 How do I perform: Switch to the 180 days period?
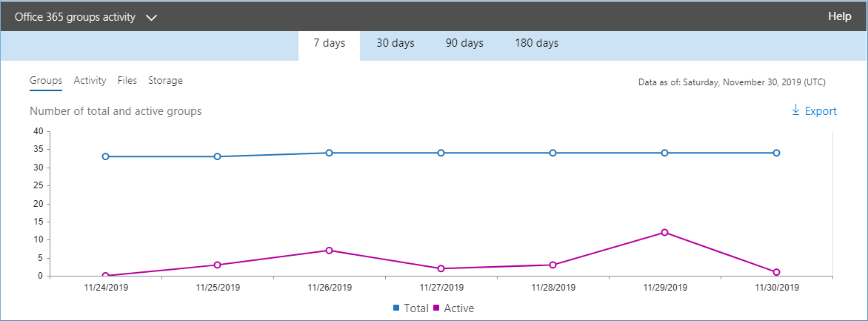click(536, 43)
